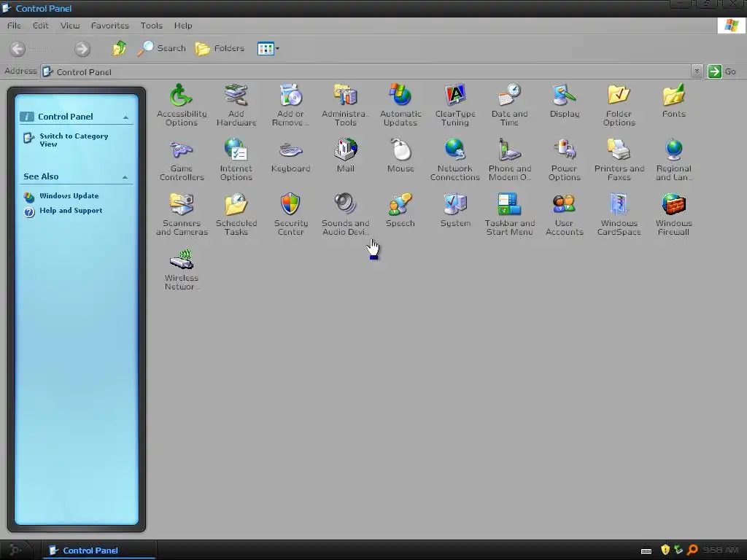Select the Folder Options icon
This screenshot has height=560, width=747.
[619, 105]
